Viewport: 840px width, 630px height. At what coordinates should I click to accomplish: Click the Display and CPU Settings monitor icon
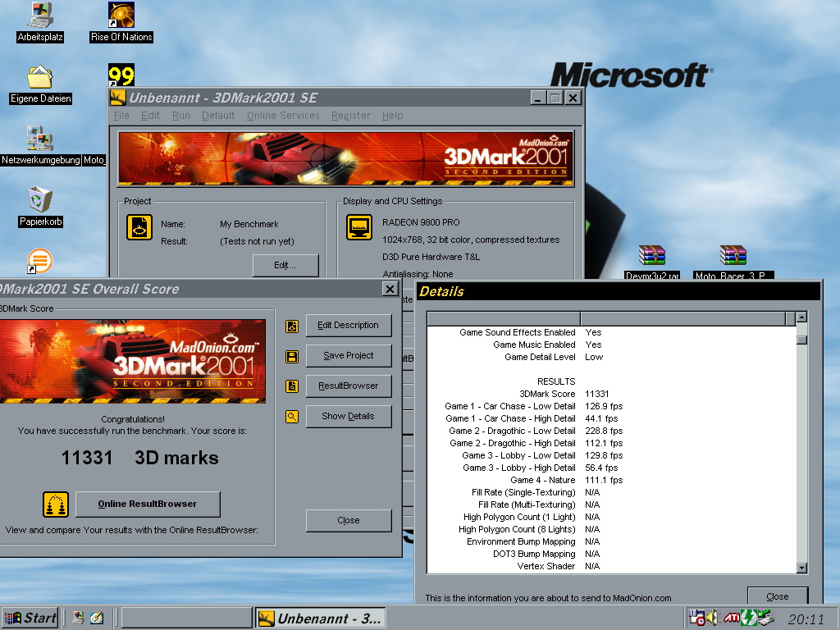[x=359, y=227]
